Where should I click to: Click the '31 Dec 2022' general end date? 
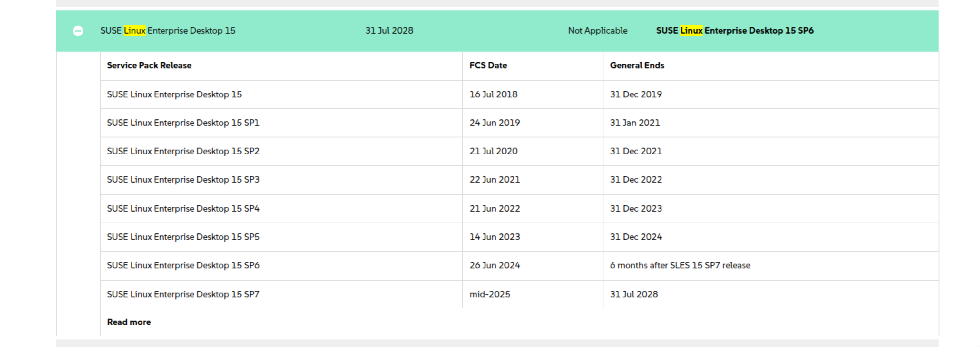point(636,180)
